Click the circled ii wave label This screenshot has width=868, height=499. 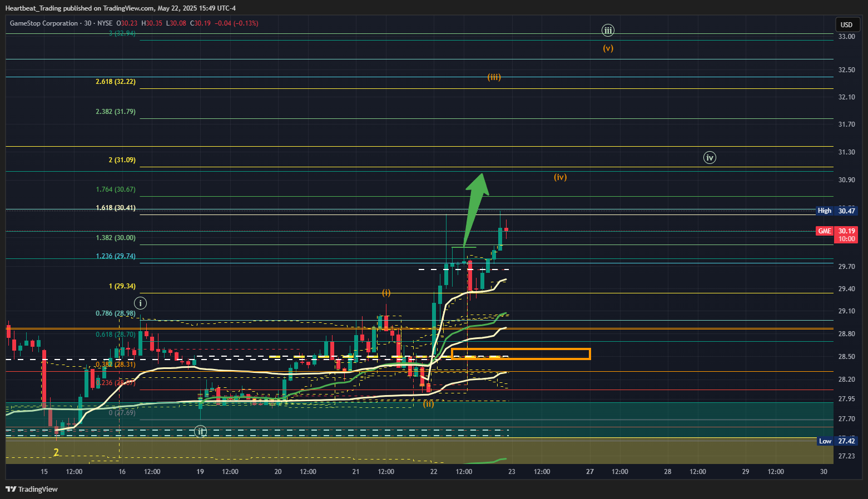(x=201, y=431)
